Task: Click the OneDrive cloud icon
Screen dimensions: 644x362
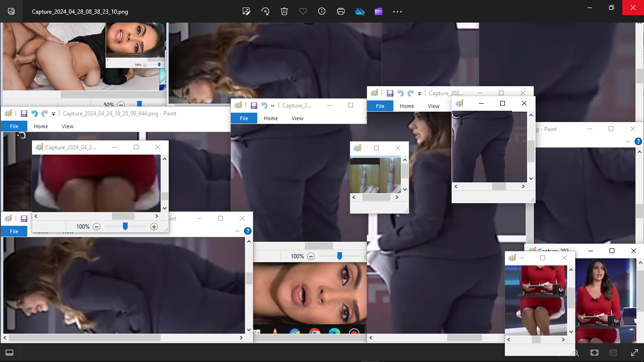Action: click(360, 11)
